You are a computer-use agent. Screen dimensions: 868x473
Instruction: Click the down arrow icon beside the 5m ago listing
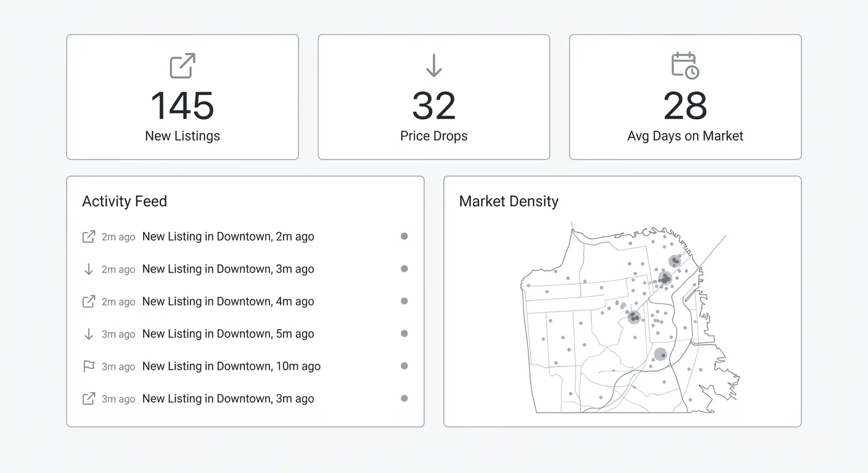click(89, 334)
